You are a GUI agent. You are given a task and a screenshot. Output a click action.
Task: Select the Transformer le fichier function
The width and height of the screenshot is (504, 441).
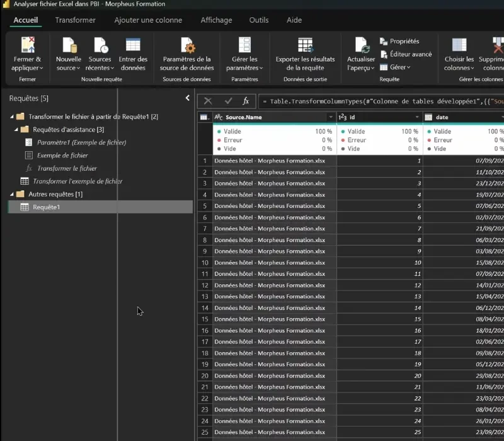[x=67, y=168]
